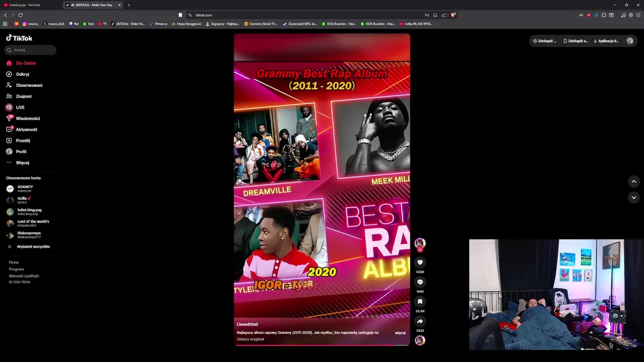Click 'Aplikacja k...' download button
Viewport: 644px width, 362px height.
606,41
